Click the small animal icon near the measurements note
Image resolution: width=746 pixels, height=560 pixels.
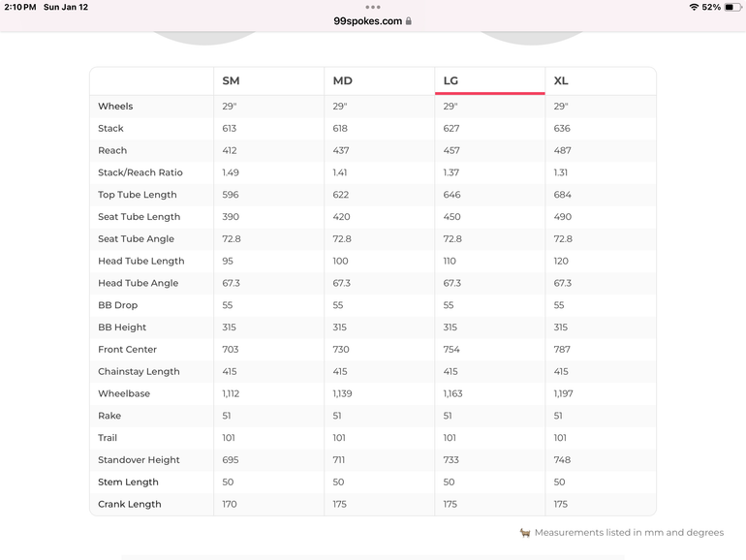525,533
